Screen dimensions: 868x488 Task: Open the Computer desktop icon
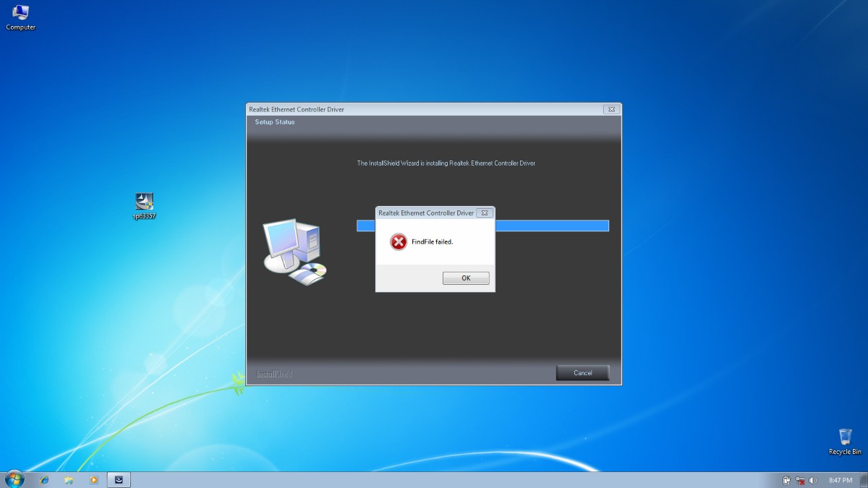(20, 17)
